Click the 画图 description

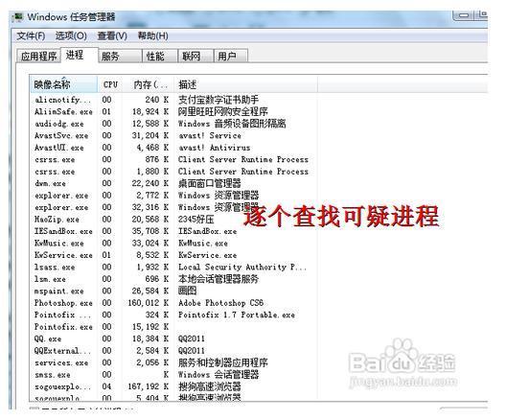(x=187, y=291)
